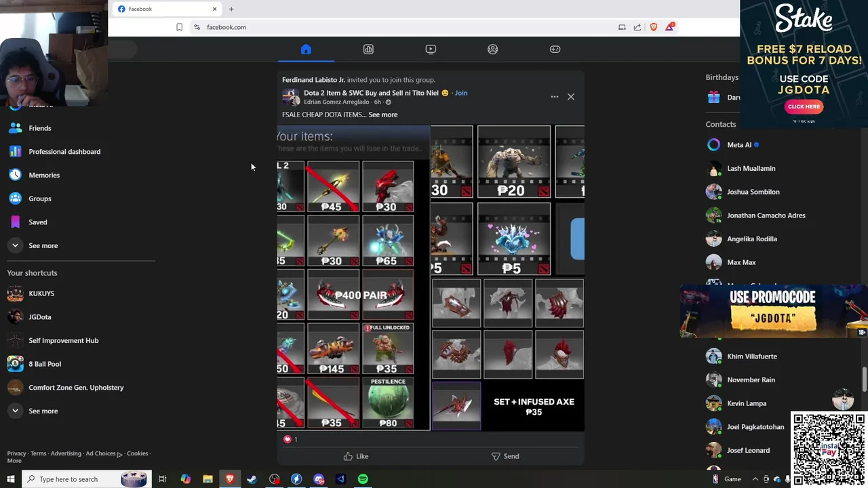The height and width of the screenshot is (488, 868).
Task: Open Brave Shields lion icon
Action: coord(654,27)
